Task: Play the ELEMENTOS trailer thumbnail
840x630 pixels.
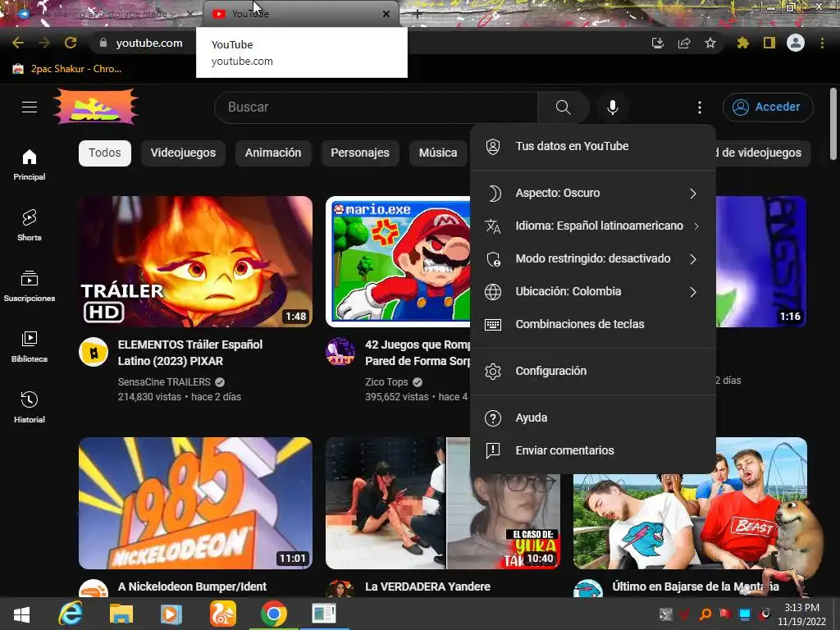Action: (x=195, y=262)
